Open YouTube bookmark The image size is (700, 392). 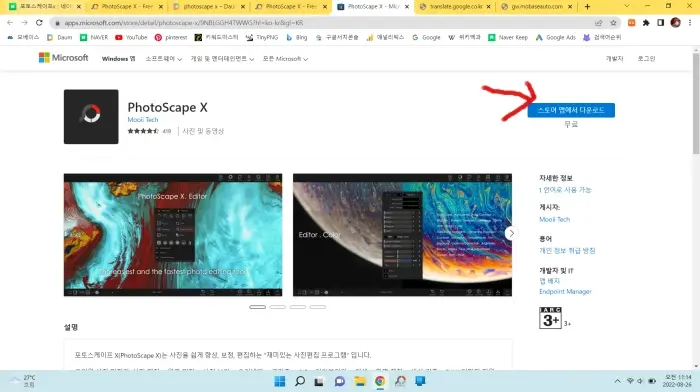pos(131,38)
